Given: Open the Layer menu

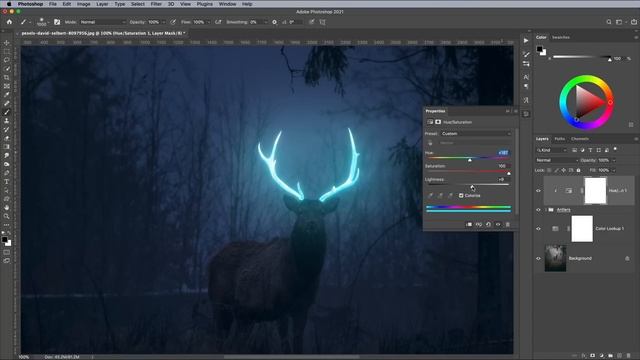Looking at the screenshot, I should pyautogui.click(x=102, y=4).
